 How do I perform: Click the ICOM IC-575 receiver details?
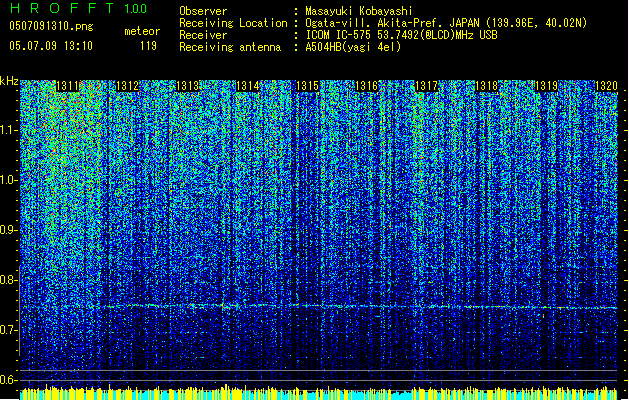click(x=401, y=35)
